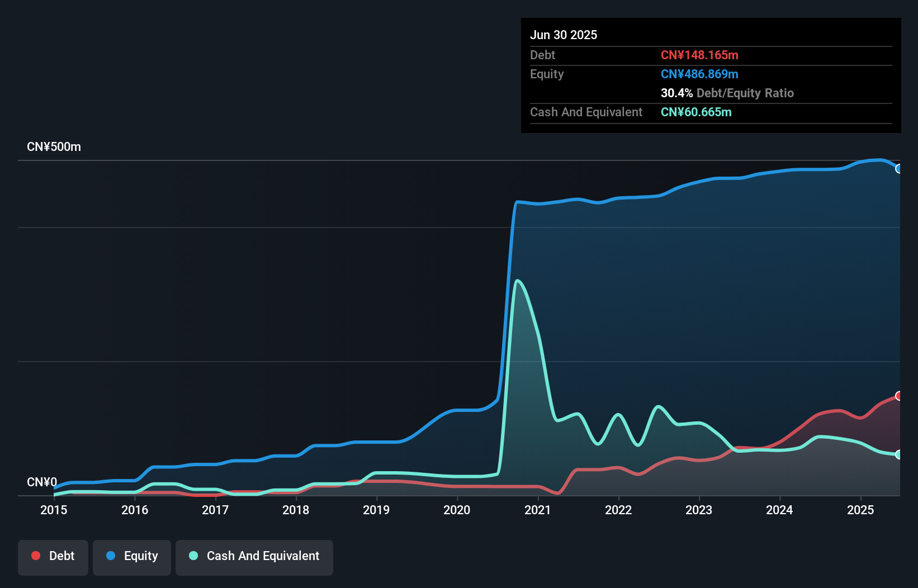Click the 2021 x-axis label
This screenshot has height=588, width=918.
click(x=538, y=510)
